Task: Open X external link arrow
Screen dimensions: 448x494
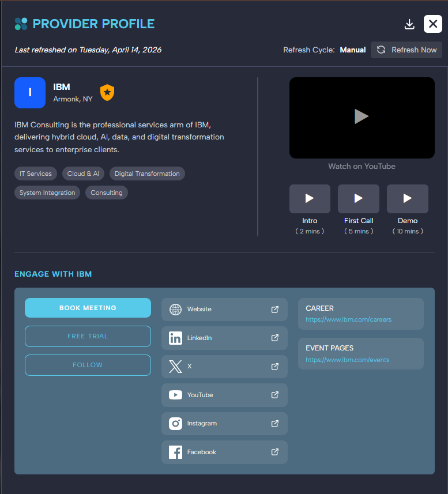Action: coord(274,367)
